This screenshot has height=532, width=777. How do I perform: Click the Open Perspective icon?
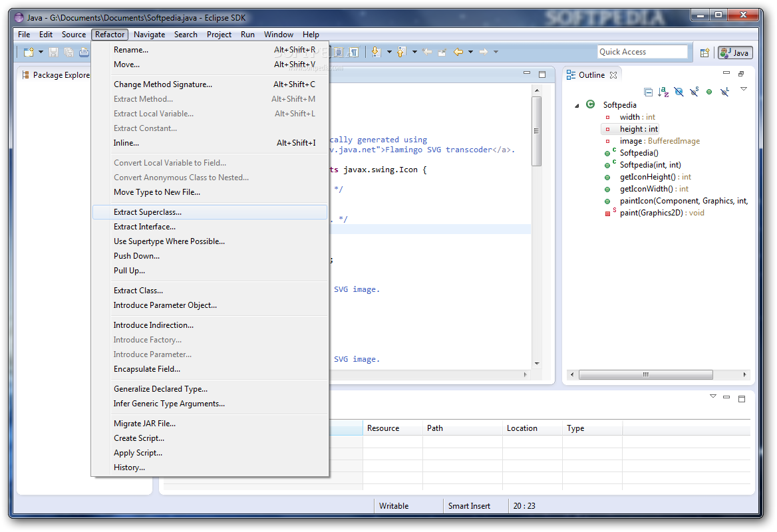(704, 53)
